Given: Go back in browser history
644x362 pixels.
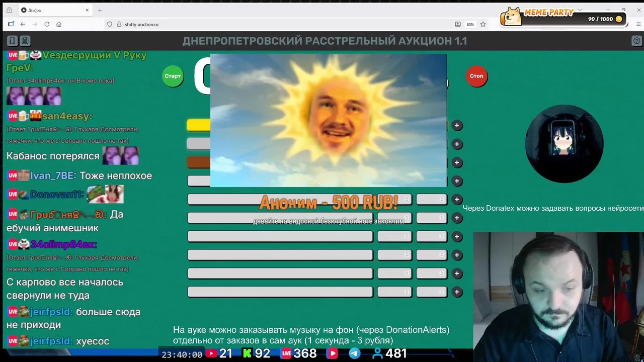Looking at the screenshot, I should (x=23, y=24).
